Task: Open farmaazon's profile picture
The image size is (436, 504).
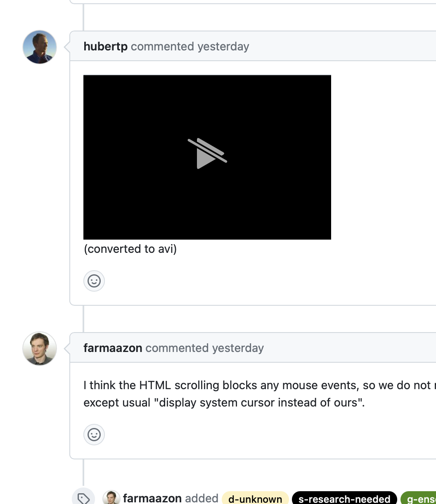Action: click(39, 349)
